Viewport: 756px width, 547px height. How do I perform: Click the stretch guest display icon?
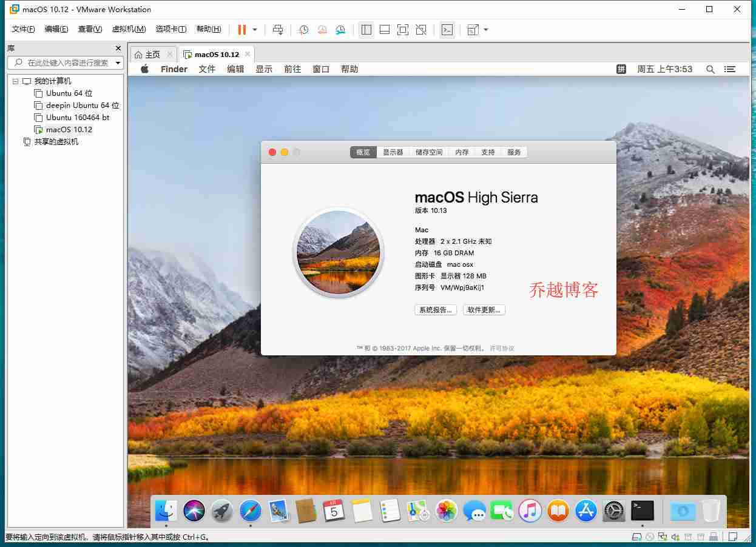(x=473, y=30)
